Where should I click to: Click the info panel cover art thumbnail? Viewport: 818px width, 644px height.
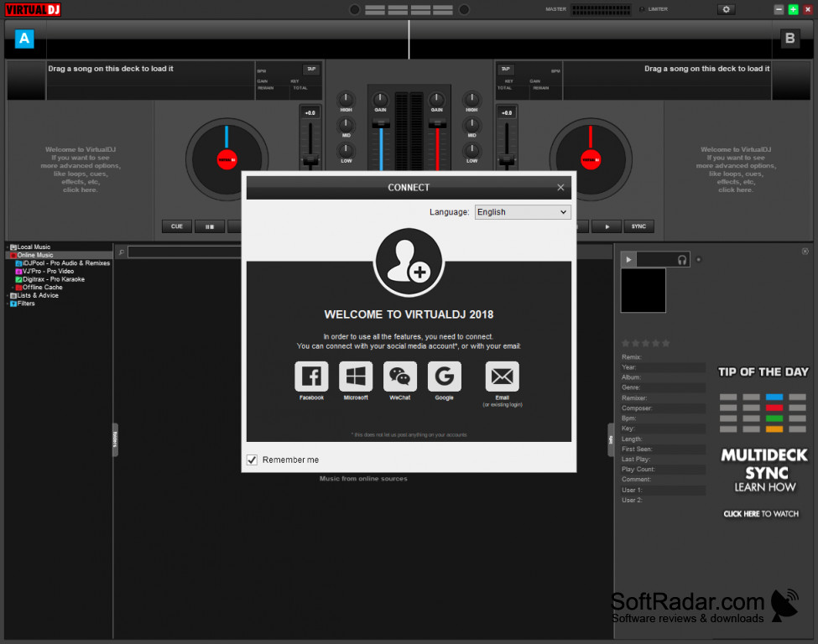click(x=643, y=290)
